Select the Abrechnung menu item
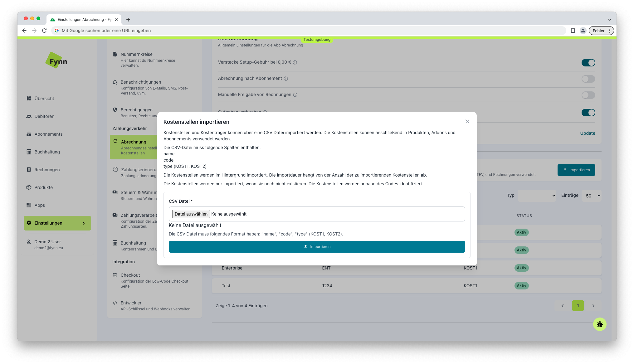 (134, 142)
